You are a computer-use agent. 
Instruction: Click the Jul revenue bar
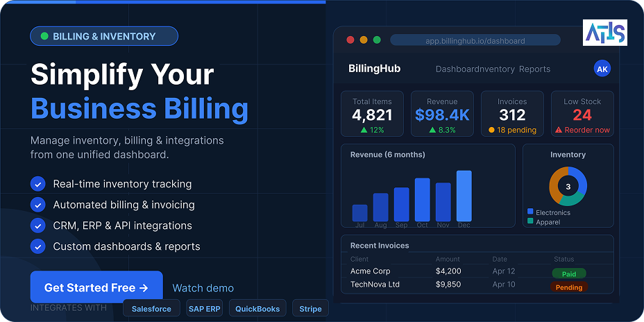[x=359, y=213]
